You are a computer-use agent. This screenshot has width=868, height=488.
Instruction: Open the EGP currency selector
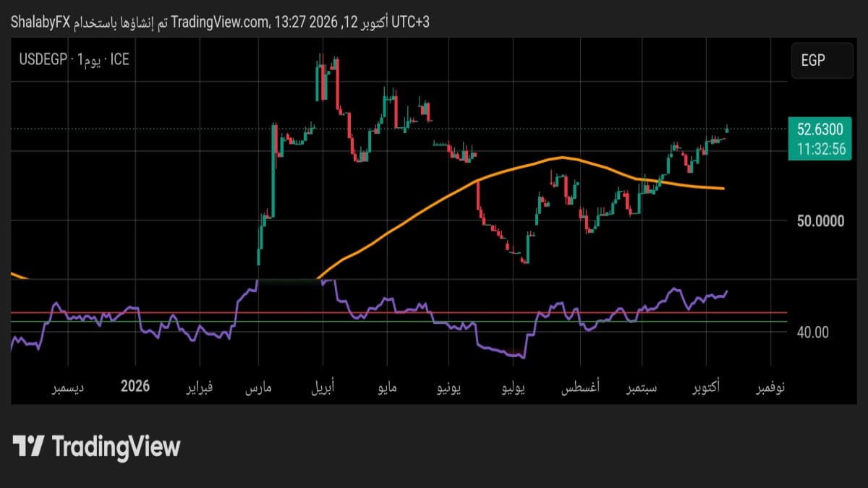(x=822, y=61)
